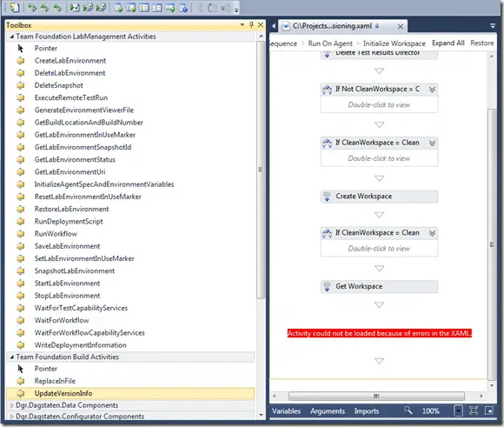Click the DeleteSnapshot activity icon
Screen dimensions: 504x427
pos(21,85)
